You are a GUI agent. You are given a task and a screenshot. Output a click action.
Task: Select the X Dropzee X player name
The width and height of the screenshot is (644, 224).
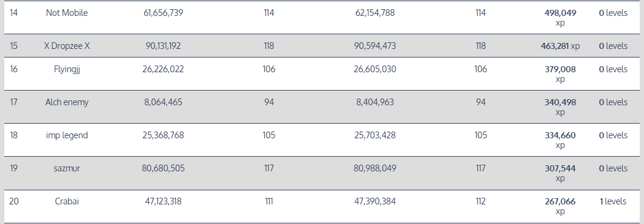pos(67,46)
